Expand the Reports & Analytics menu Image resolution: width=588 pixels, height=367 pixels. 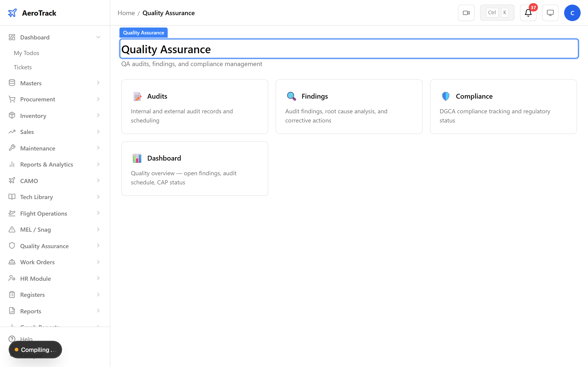(98, 164)
